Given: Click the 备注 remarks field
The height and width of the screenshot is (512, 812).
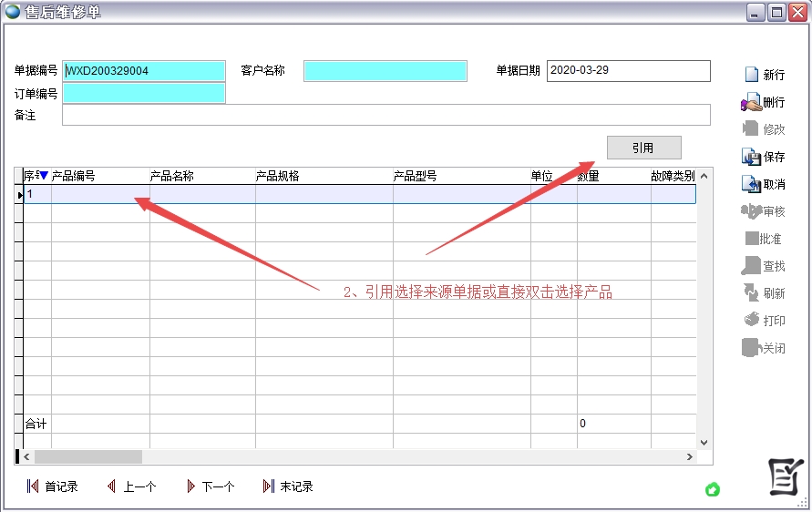Looking at the screenshot, I should [385, 115].
